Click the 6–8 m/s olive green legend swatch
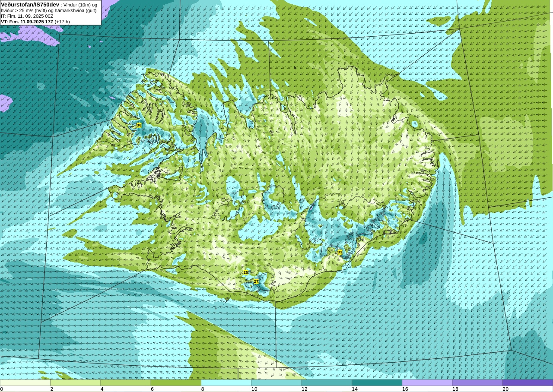The image size is (553, 392). tap(176, 383)
